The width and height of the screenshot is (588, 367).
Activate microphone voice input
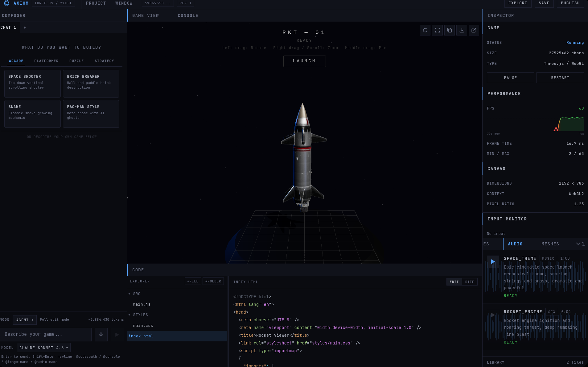pos(101,335)
